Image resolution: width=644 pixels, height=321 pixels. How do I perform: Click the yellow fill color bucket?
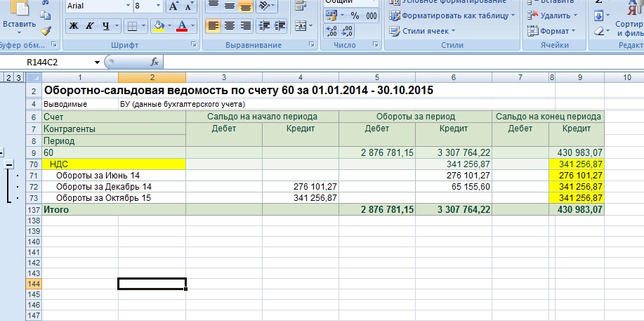click(x=159, y=26)
